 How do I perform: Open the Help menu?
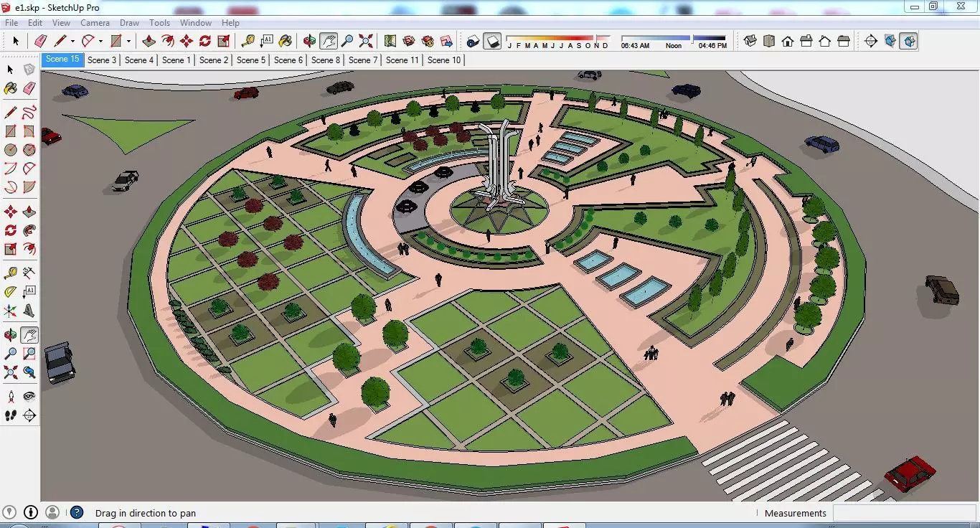[x=230, y=23]
